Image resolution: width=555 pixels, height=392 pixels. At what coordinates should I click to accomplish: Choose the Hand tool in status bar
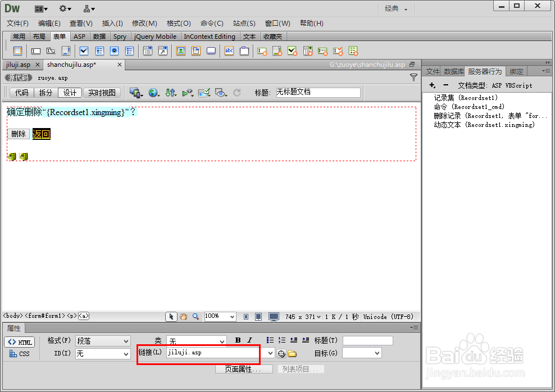point(183,317)
